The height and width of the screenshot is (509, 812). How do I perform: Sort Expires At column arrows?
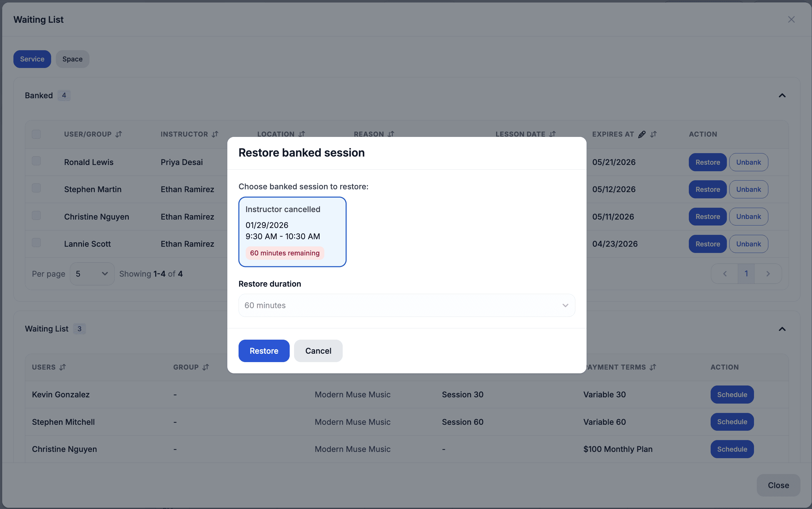[653, 134]
